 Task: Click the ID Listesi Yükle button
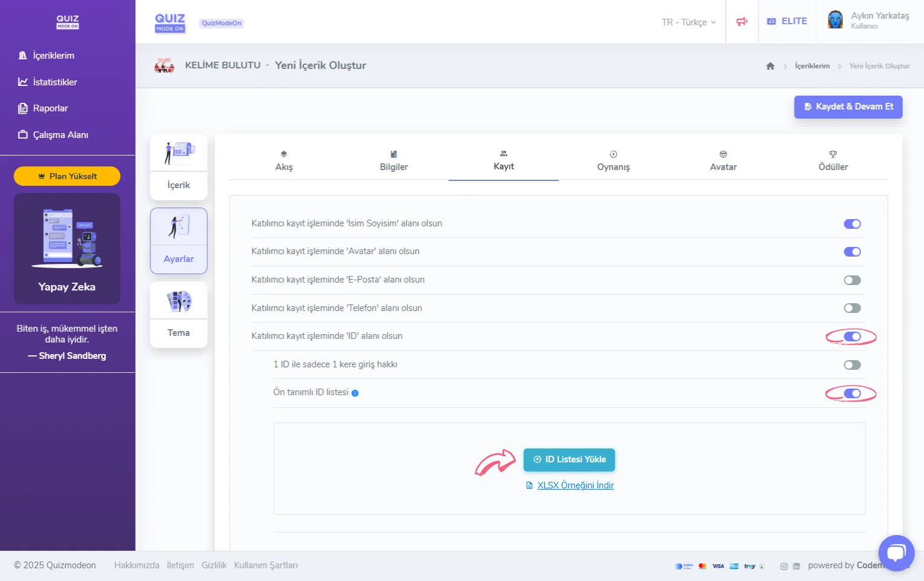569,459
